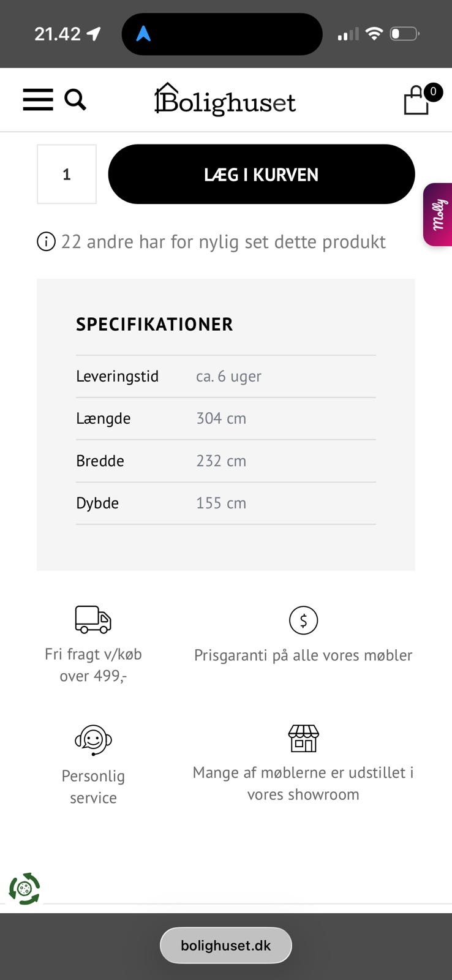Open the Molly side tab
Viewport: 452px width, 980px height.
[x=439, y=214]
